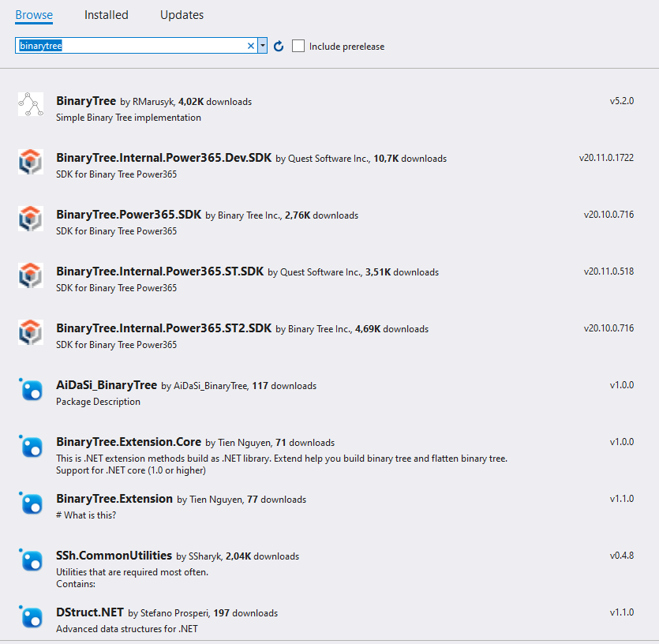This screenshot has width=659, height=644.
Task: Click version v20.11.0.1722 label
Action: pyautogui.click(x=606, y=158)
